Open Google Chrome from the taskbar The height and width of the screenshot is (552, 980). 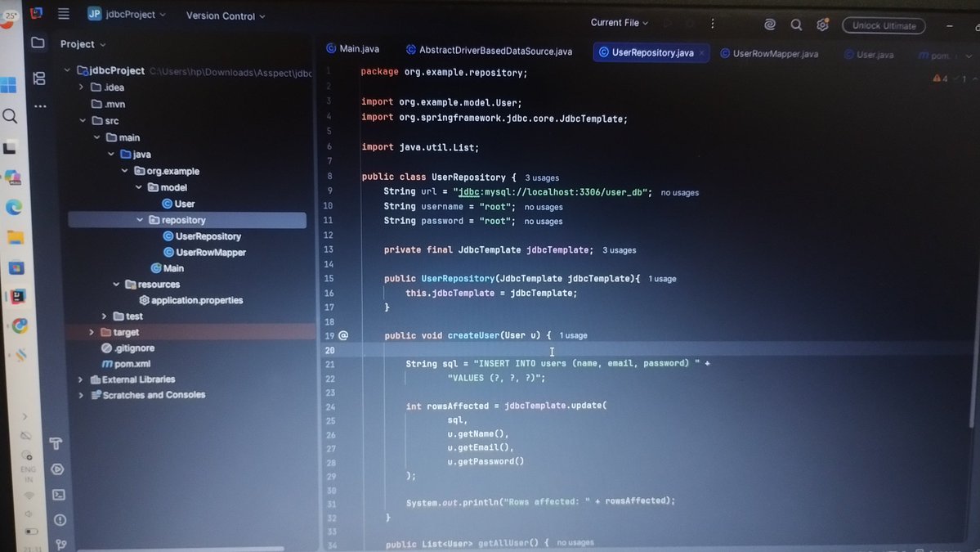[20, 325]
